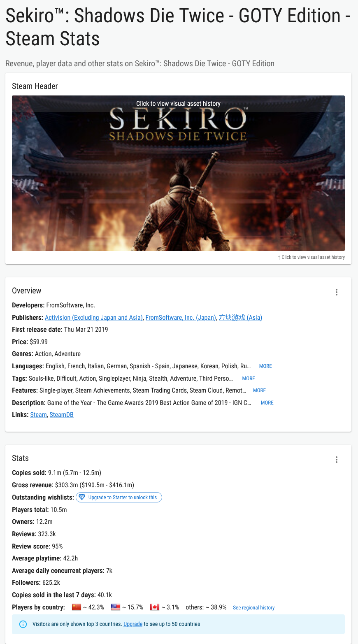Image resolution: width=358 pixels, height=644 pixels.
Task: Click the Overview section title
Action: tap(27, 291)
